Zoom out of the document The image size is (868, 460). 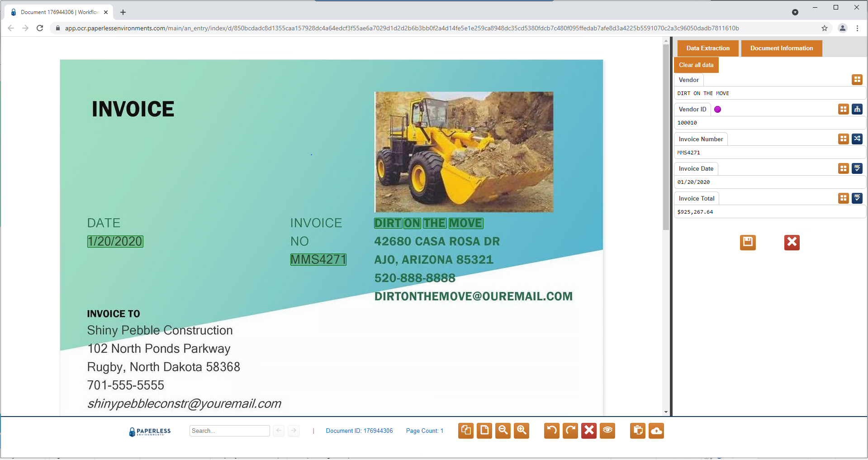503,431
